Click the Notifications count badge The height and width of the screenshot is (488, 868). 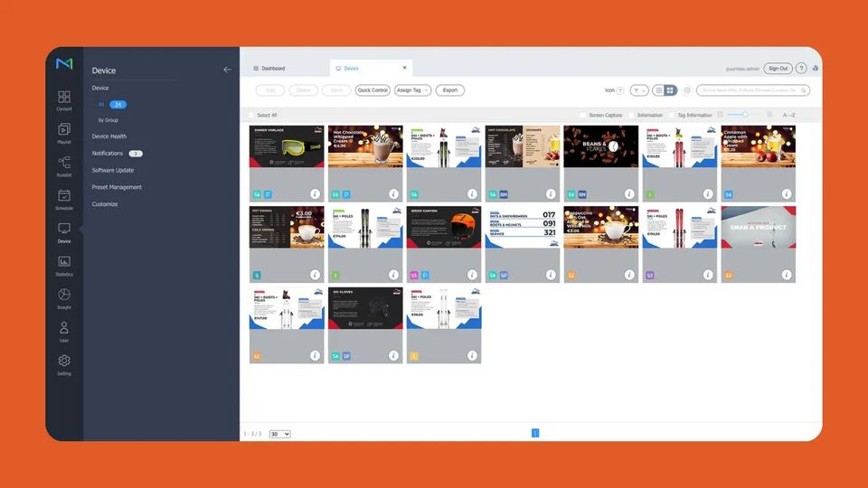click(136, 154)
